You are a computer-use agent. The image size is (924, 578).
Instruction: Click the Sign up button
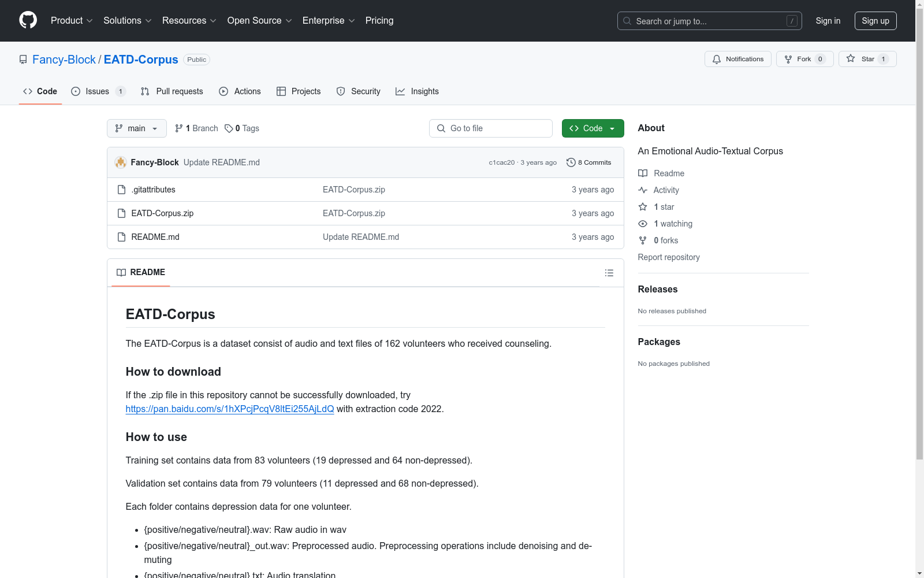click(875, 21)
